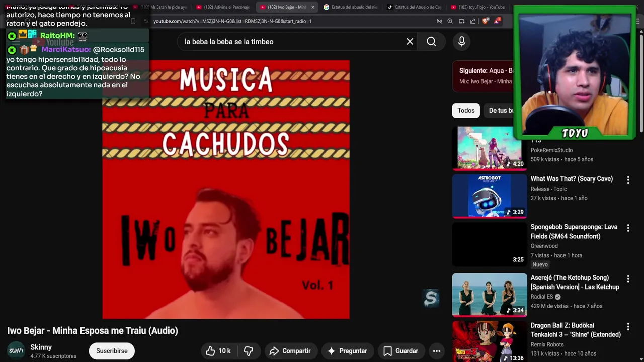Click the share page icon in address bar

point(473,21)
